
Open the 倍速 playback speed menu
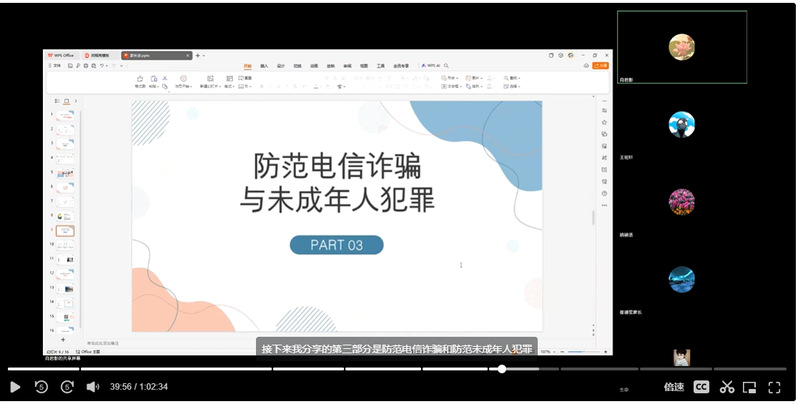click(673, 387)
